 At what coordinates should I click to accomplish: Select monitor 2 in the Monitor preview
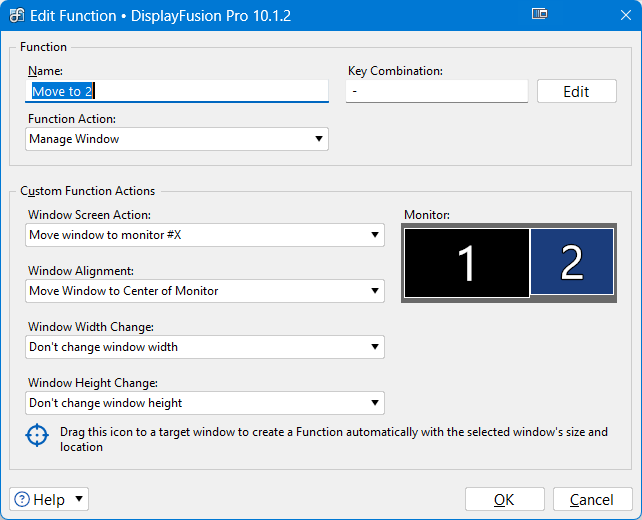pos(571,261)
